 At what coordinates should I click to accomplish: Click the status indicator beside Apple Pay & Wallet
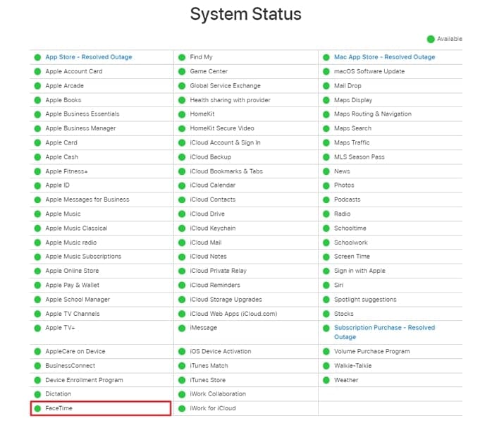[x=37, y=285]
